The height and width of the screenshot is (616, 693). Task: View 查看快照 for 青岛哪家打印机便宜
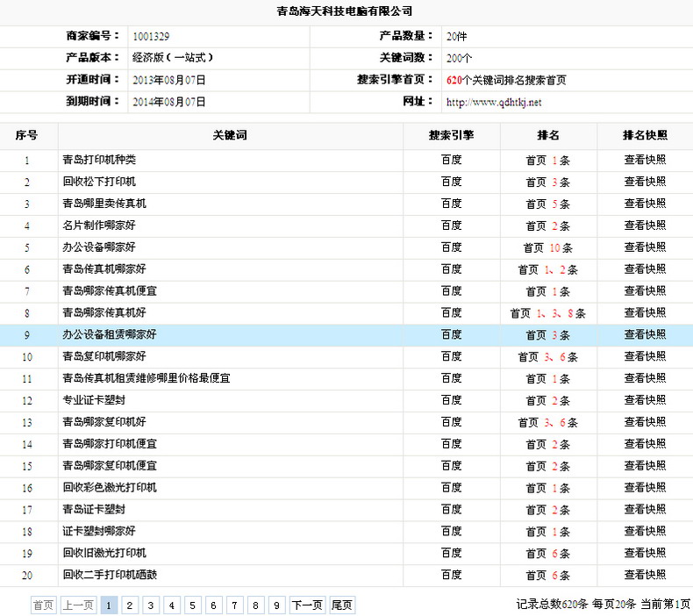645,444
